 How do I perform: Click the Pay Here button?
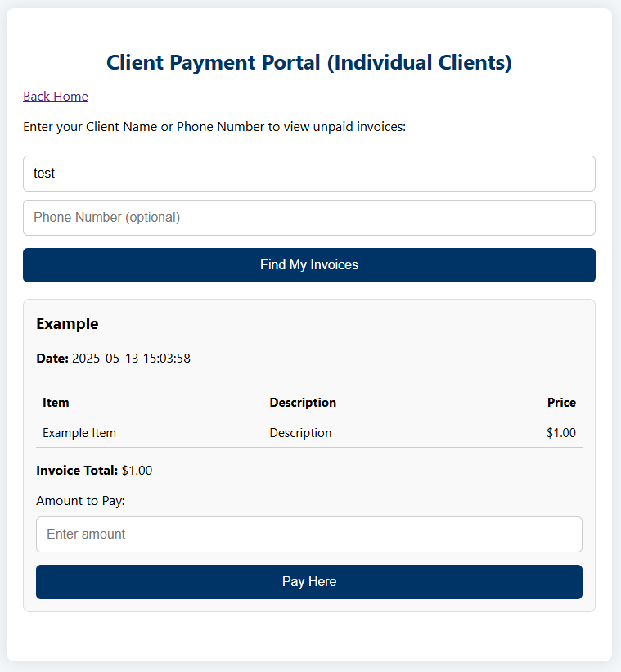pos(308,581)
